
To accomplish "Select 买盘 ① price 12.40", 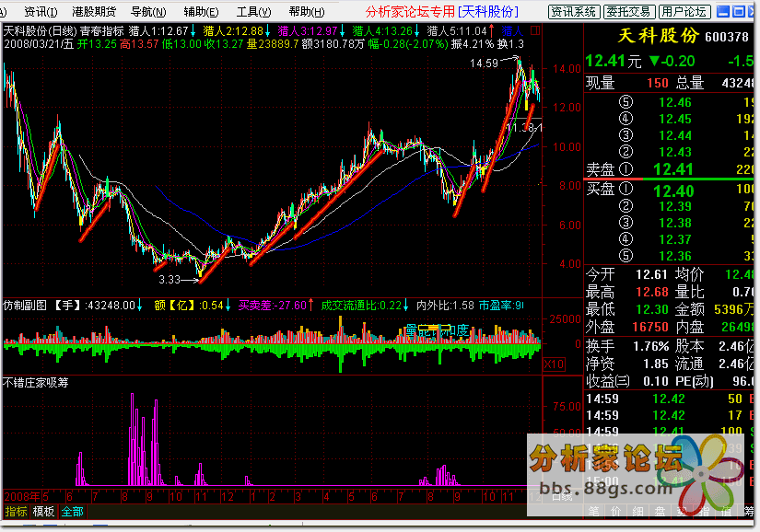I will click(673, 191).
